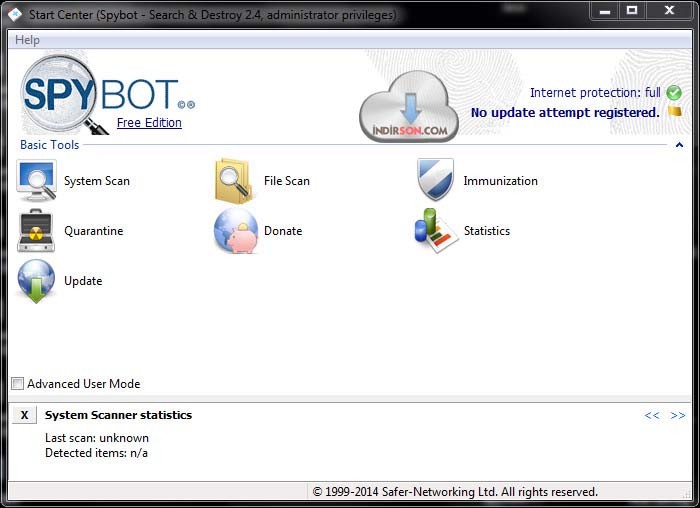
Task: Close the System Scanner statistics panel
Action: [x=25, y=415]
